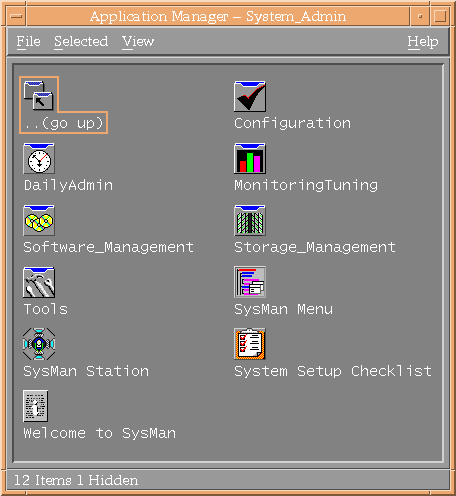
Task: Click the Welcome to SysMan label
Action: tap(99, 433)
